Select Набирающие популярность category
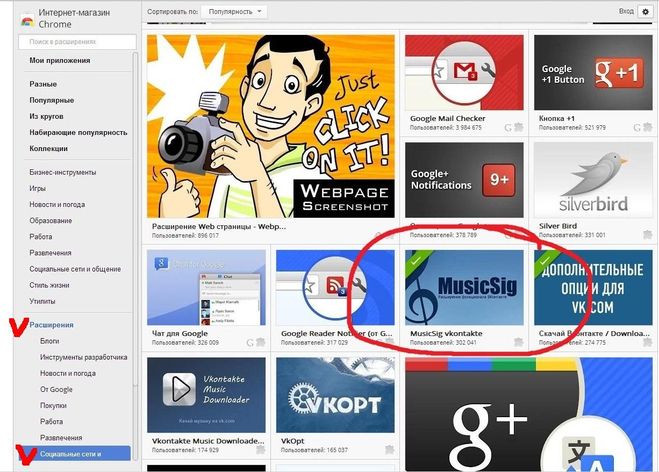659x472 pixels. (78, 132)
